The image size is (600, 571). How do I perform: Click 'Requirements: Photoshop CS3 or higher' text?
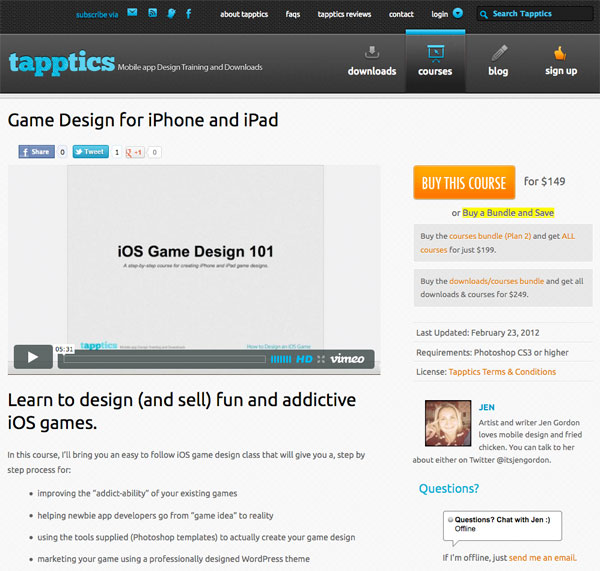492,352
